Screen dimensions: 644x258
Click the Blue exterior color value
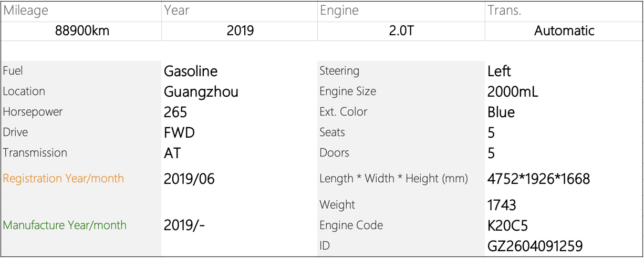tap(501, 112)
